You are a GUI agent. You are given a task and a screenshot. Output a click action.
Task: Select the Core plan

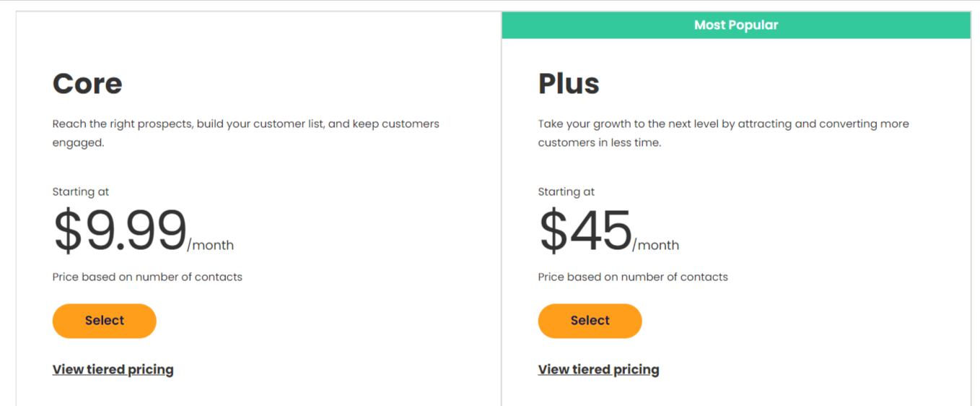pos(105,321)
